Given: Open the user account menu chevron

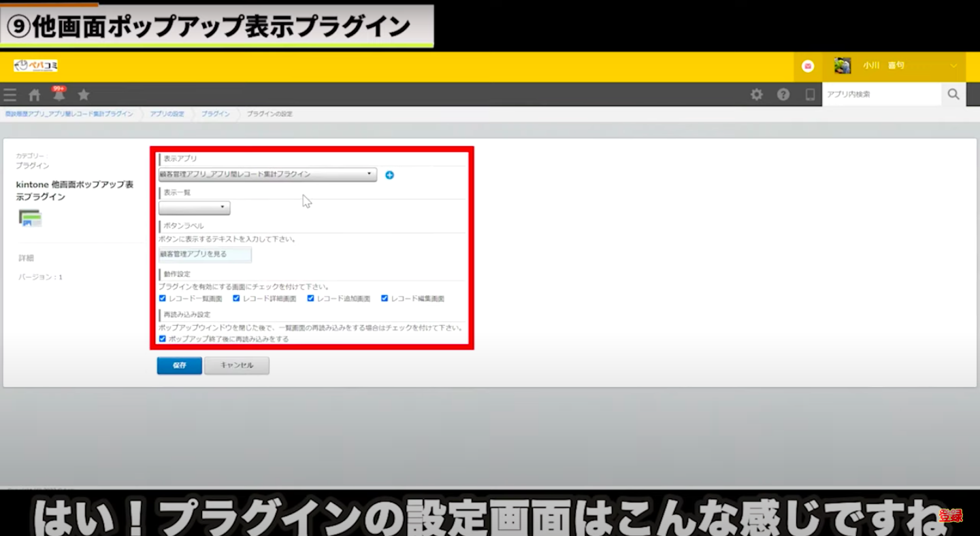Looking at the screenshot, I should [953, 66].
